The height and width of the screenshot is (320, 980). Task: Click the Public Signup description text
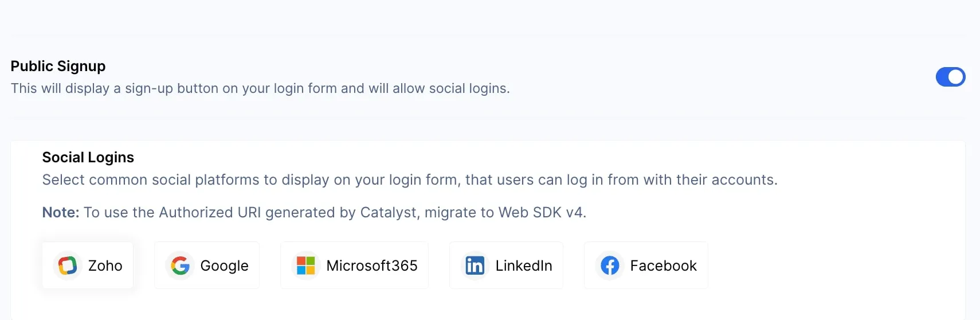[x=260, y=89]
